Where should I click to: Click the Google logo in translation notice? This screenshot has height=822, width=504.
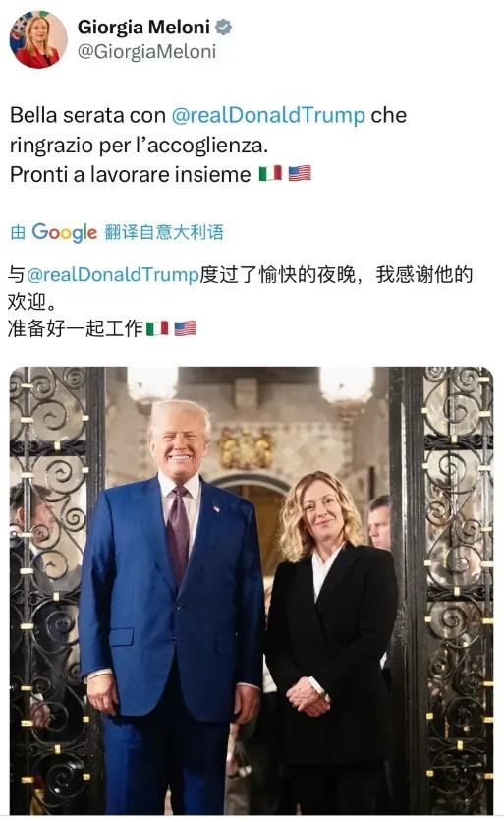(65, 232)
